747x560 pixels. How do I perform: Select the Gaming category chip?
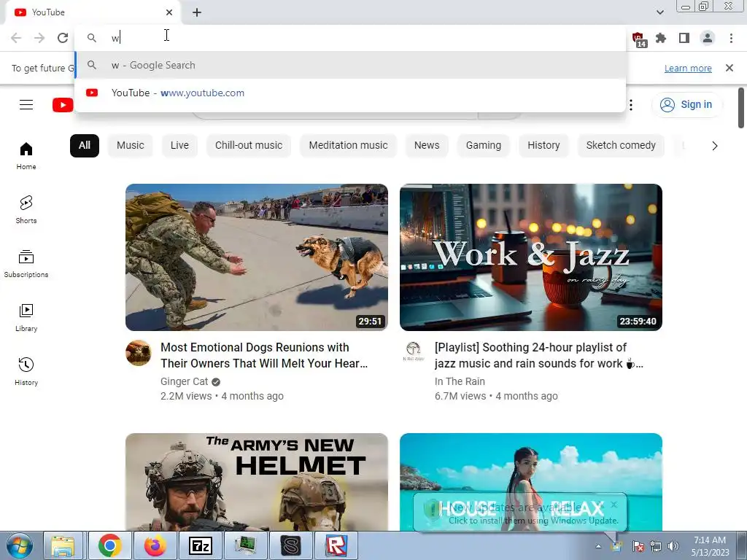point(484,145)
